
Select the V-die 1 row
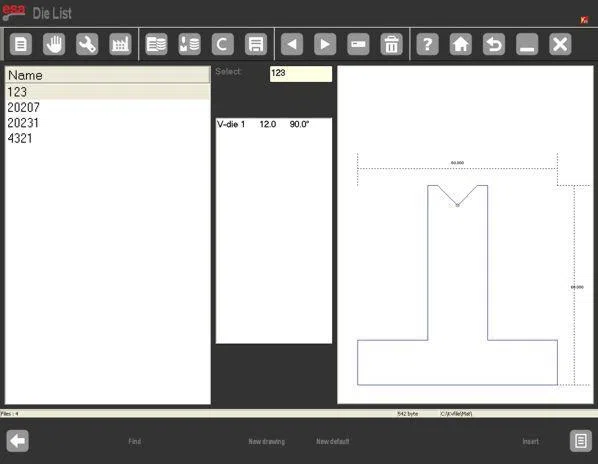[273, 124]
